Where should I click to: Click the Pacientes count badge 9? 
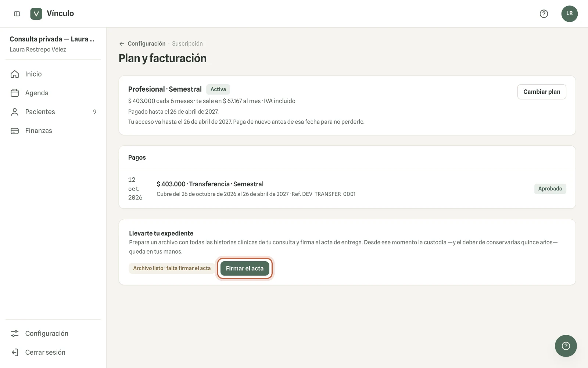point(95,112)
